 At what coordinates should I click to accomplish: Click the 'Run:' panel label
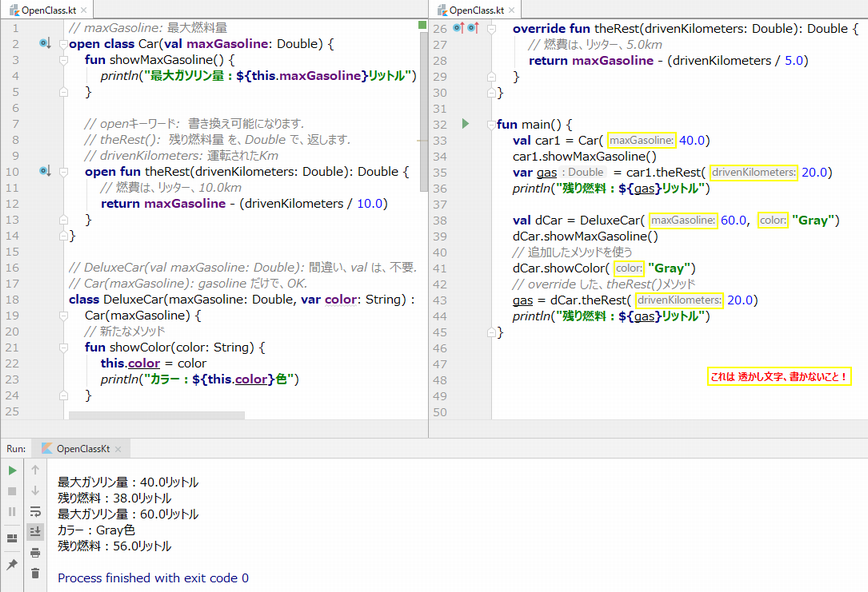pos(16,449)
